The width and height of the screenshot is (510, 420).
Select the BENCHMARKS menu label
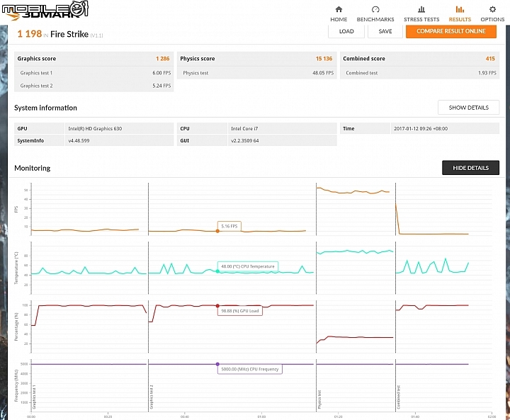point(375,20)
